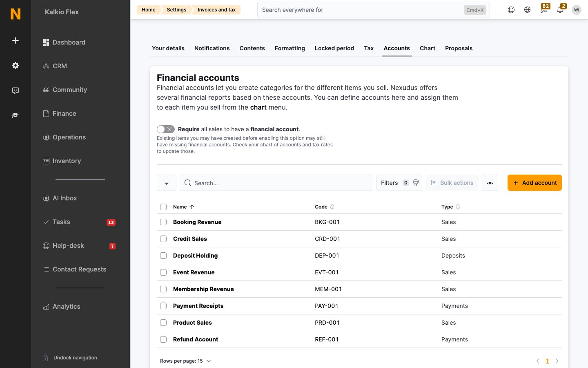Open the Bulk actions menu
The width and height of the screenshot is (588, 368).
click(452, 183)
